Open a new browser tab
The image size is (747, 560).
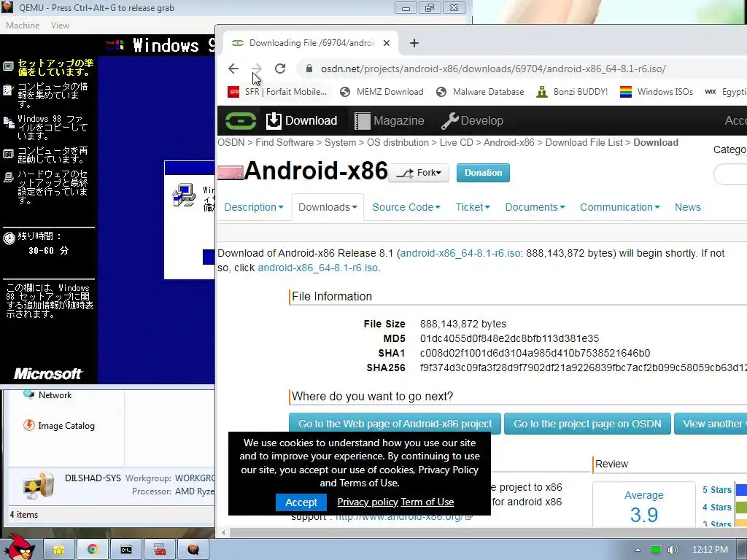tap(414, 43)
